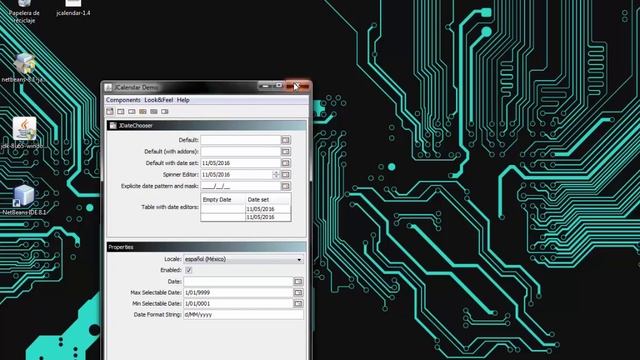640x360 pixels.
Task: Close the JCalendar Demo window
Action: pos(298,86)
